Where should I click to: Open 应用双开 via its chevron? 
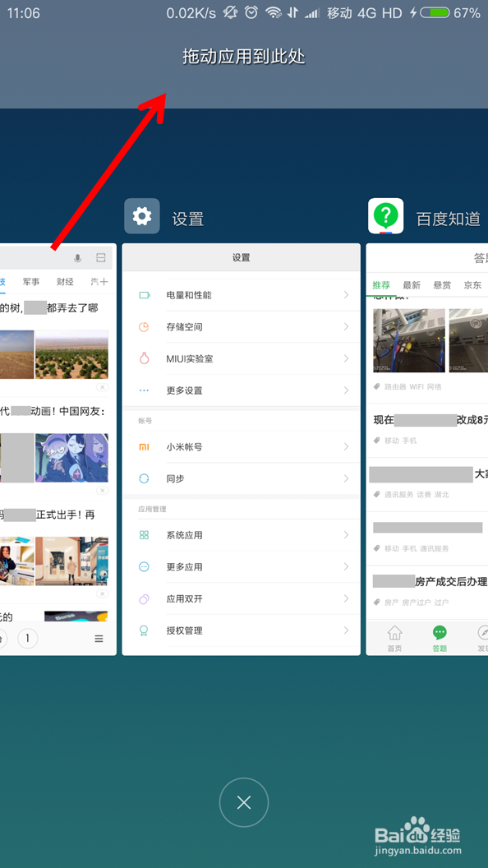click(x=346, y=598)
